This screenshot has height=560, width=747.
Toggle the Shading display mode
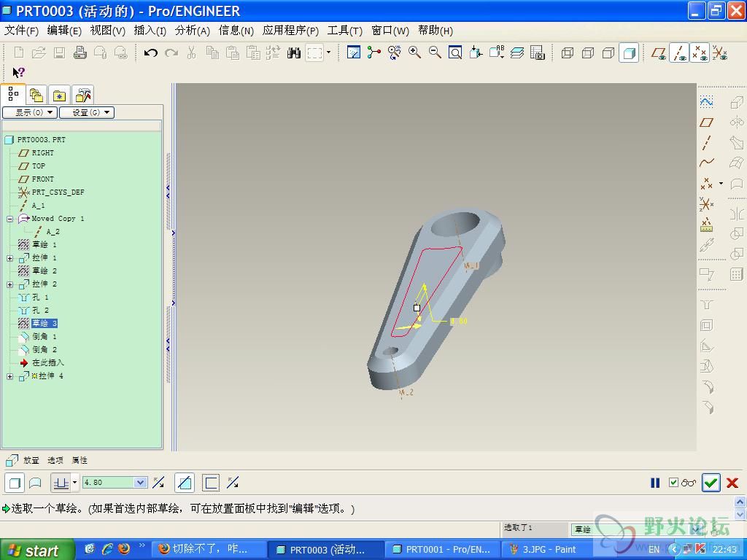[629, 52]
